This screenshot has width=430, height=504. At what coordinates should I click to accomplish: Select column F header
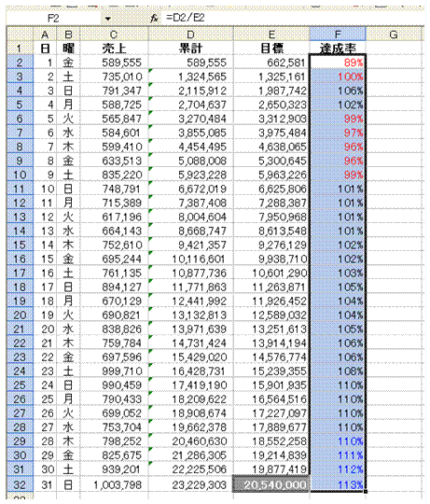[338, 35]
